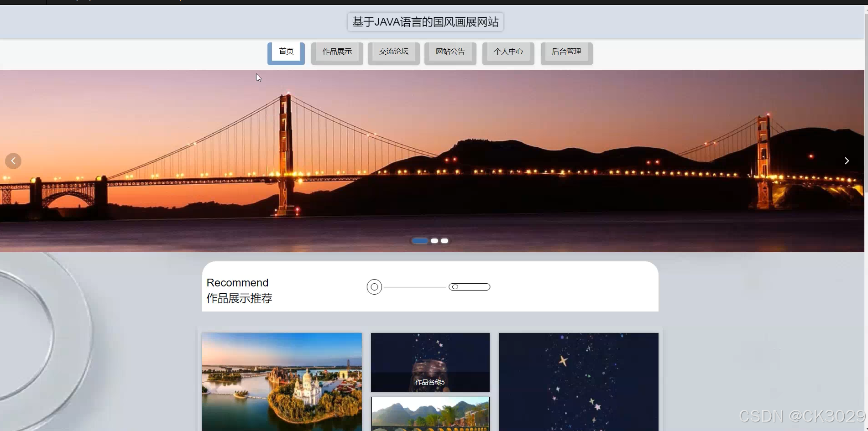Open the 作品名称5 artwork card
868x431 pixels.
point(430,363)
